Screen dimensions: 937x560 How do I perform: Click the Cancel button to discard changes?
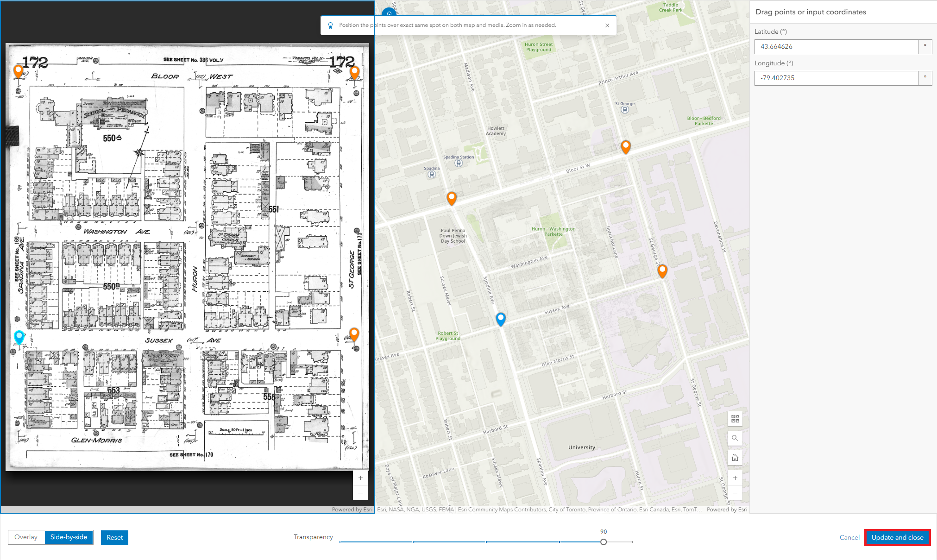(x=851, y=537)
